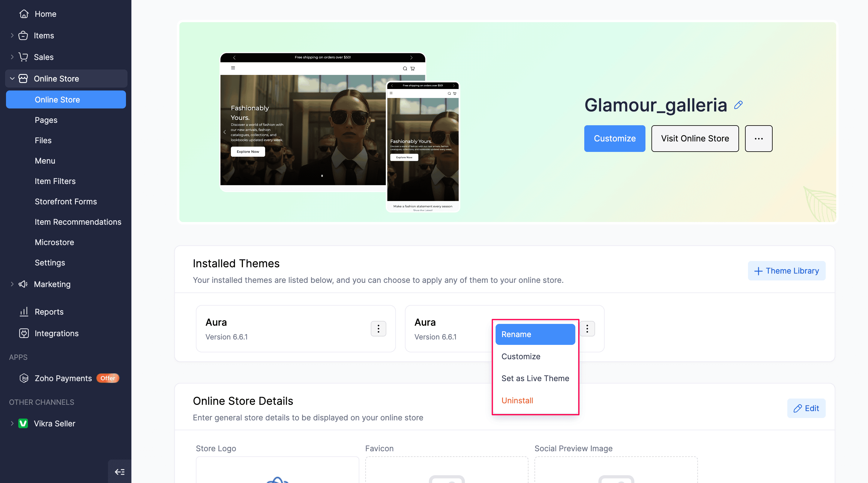
Task: Click the Zoho Payments icon
Action: pos(24,378)
